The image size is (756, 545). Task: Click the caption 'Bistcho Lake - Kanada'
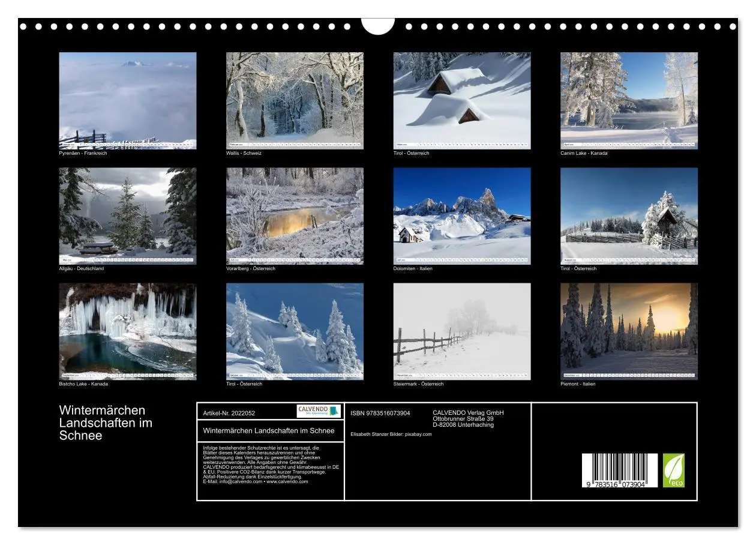tap(83, 384)
